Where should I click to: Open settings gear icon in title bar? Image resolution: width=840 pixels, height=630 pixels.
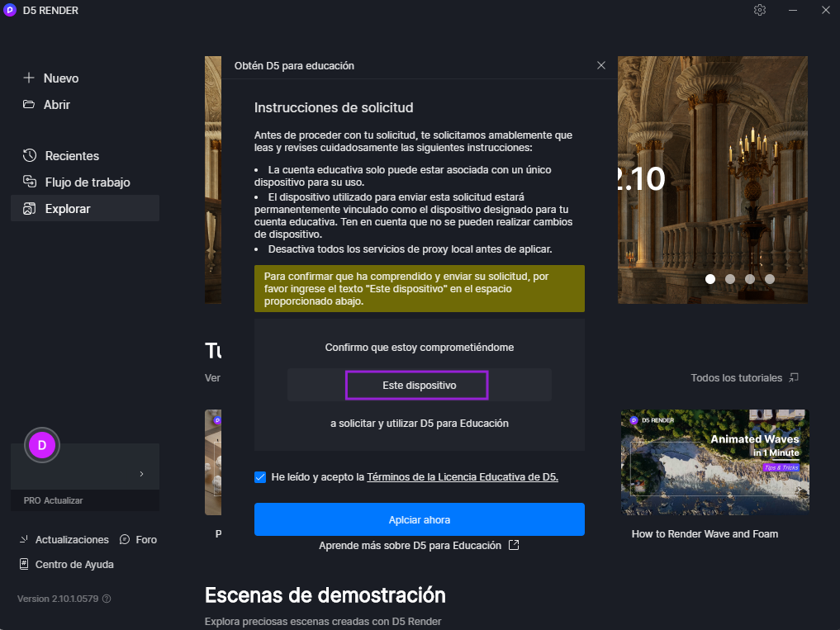760,10
